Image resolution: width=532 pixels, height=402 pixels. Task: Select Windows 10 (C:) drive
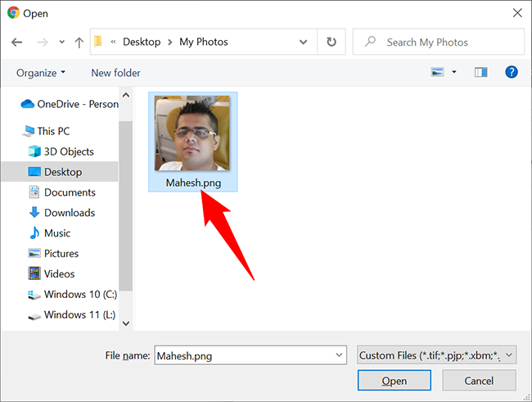[72, 294]
